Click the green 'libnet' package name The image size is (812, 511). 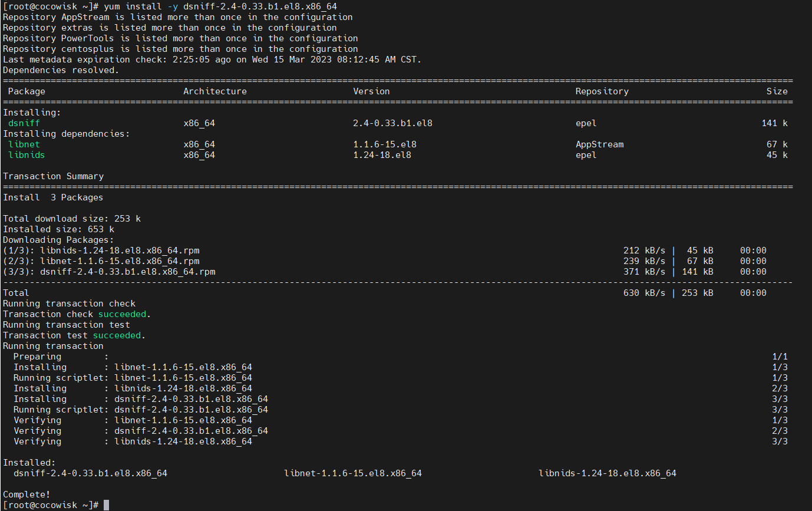coord(24,144)
